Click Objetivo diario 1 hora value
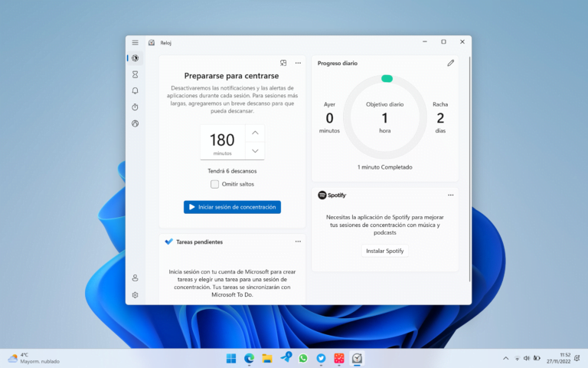The height and width of the screenshot is (368, 588). (x=385, y=118)
